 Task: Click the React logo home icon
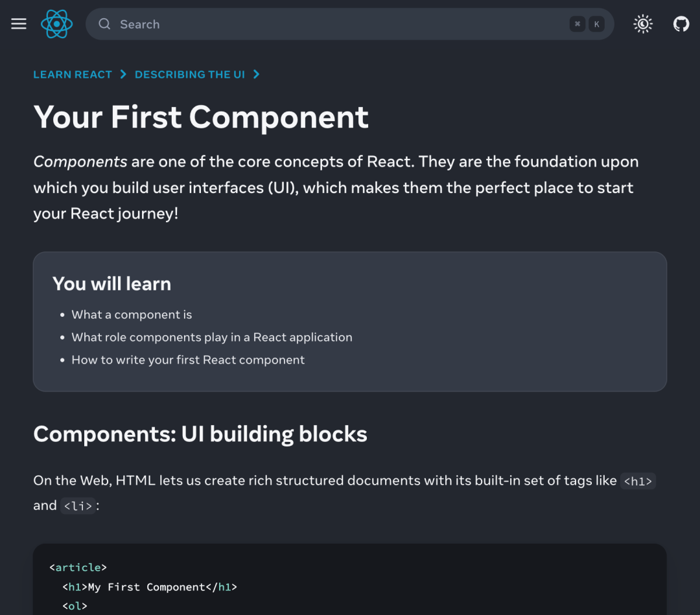click(x=56, y=24)
